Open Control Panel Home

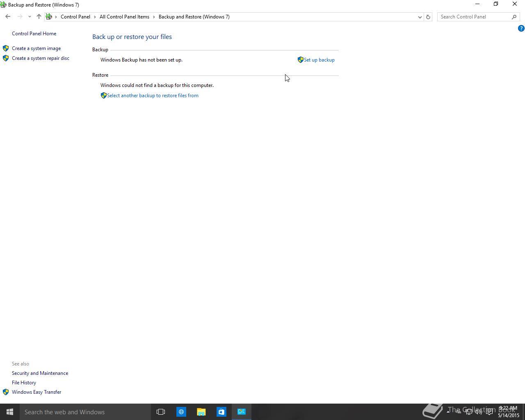[34, 34]
